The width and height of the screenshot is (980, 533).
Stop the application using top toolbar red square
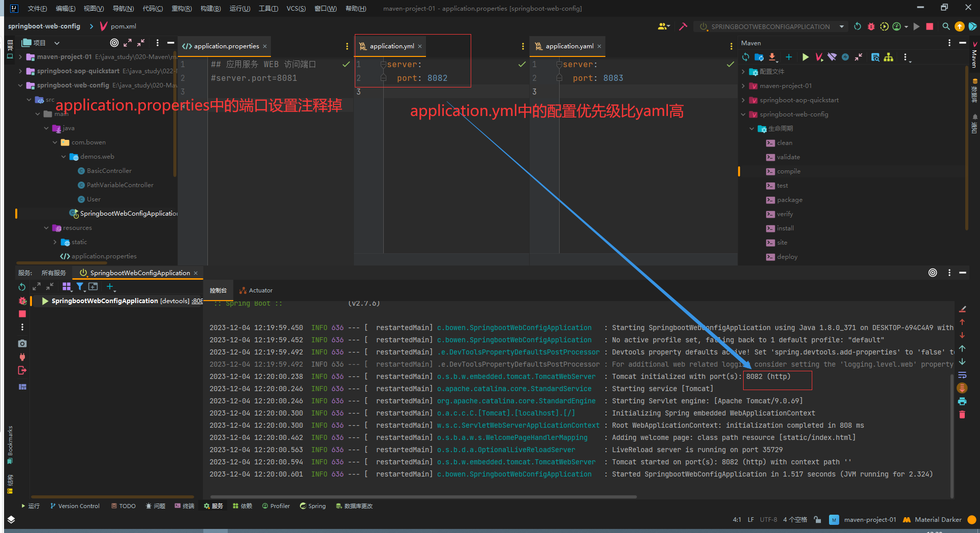930,26
